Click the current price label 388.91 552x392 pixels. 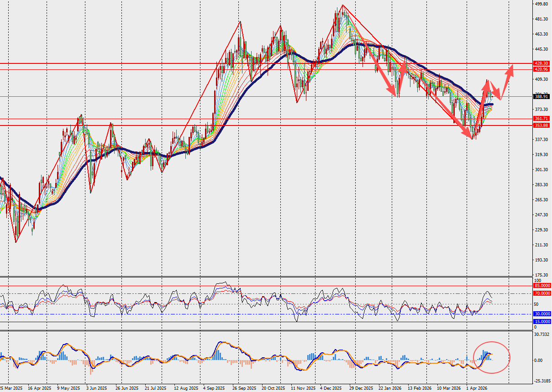click(x=541, y=96)
